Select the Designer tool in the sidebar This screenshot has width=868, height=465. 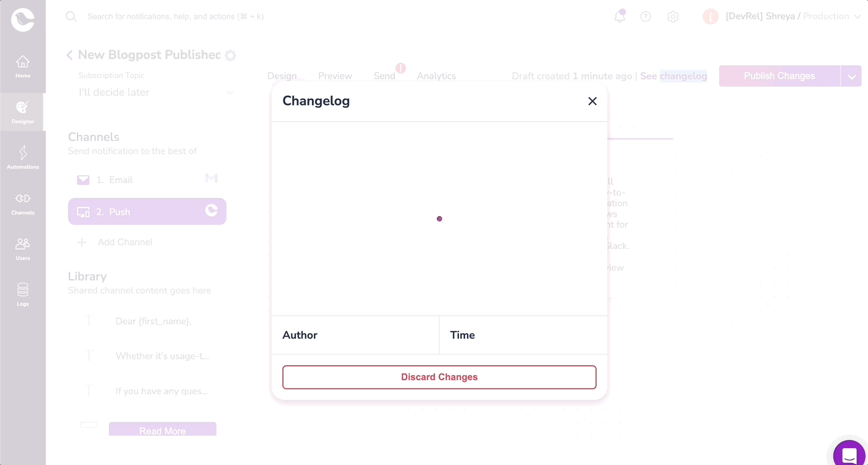(x=23, y=112)
